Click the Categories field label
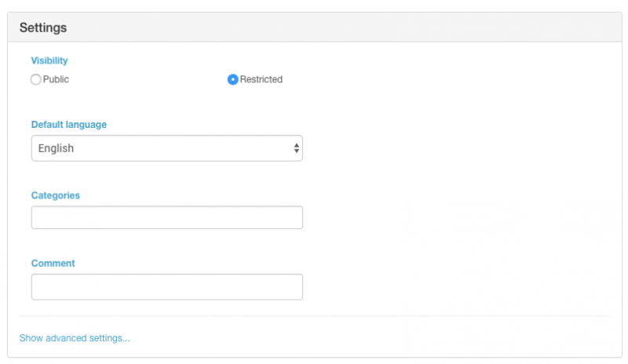The image size is (628, 364). (56, 195)
